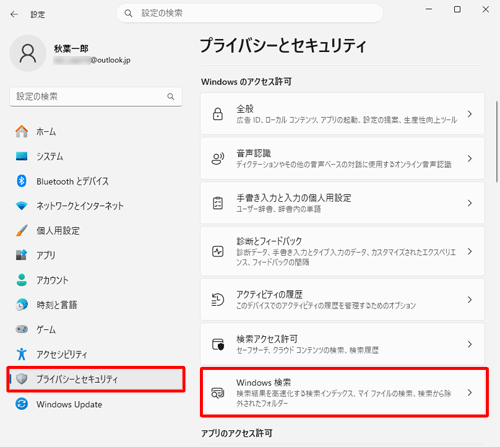Click the システム monitor icon
Image resolution: width=500 pixels, height=447 pixels.
click(x=22, y=156)
